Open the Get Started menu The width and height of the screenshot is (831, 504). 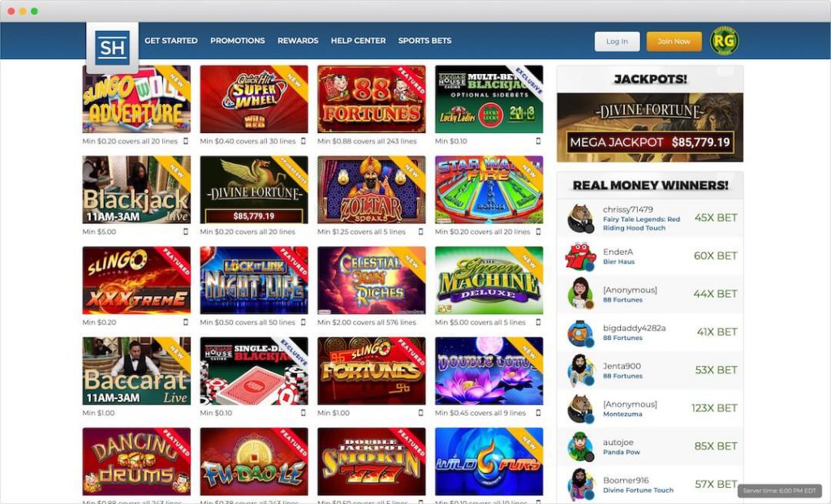click(x=170, y=41)
